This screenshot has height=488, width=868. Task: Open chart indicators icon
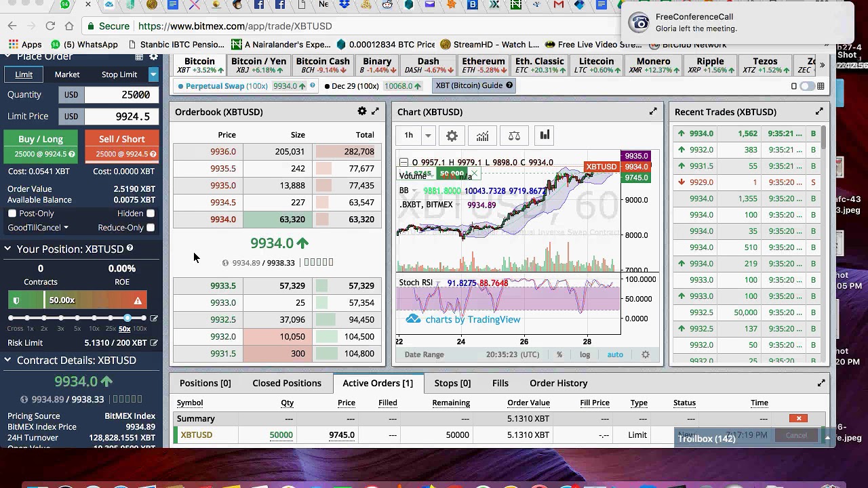coord(482,136)
